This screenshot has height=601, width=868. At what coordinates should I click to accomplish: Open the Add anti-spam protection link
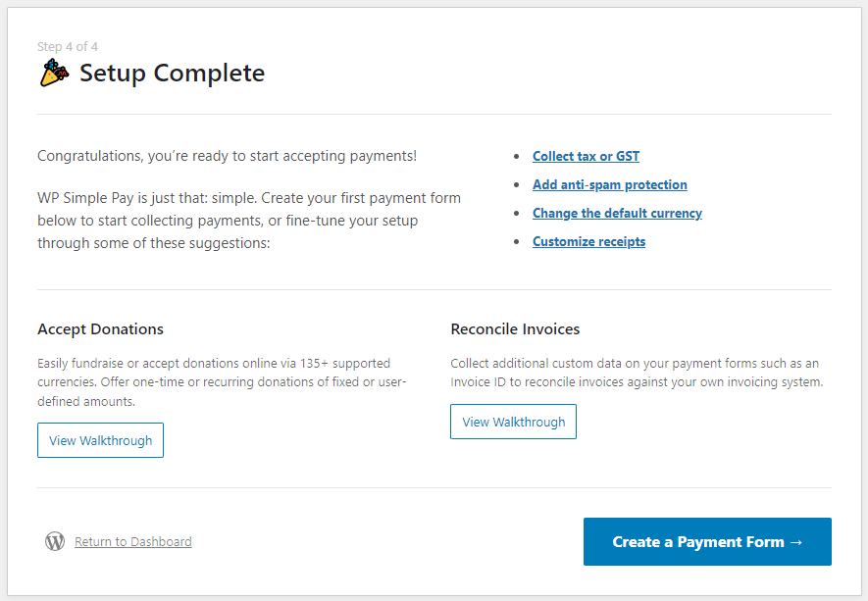tap(609, 184)
